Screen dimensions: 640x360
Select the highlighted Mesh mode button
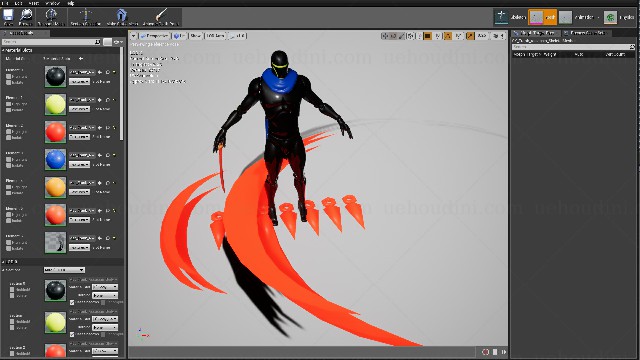point(542,17)
